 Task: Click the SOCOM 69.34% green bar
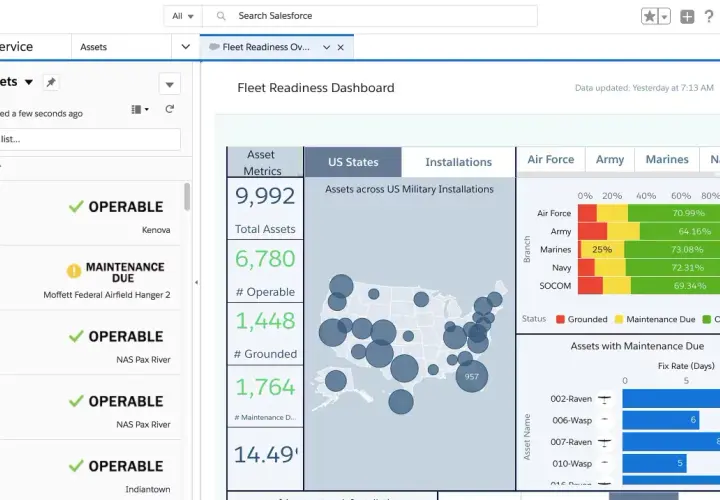click(x=675, y=286)
